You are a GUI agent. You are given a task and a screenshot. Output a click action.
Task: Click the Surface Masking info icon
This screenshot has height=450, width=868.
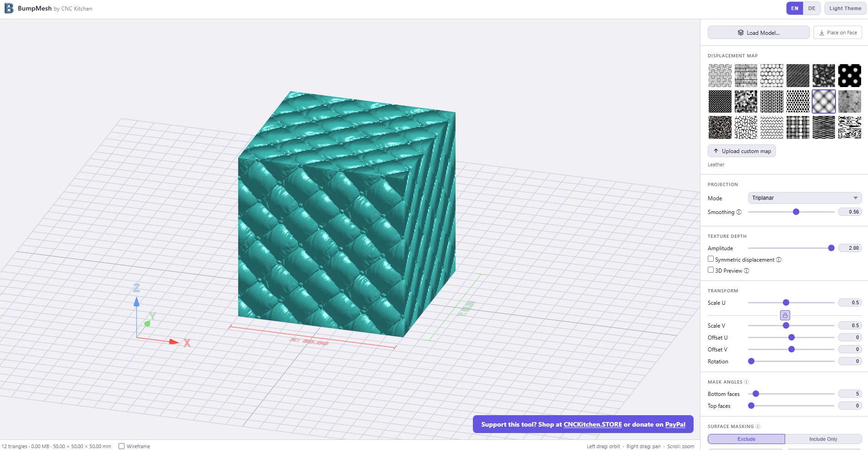pyautogui.click(x=758, y=427)
